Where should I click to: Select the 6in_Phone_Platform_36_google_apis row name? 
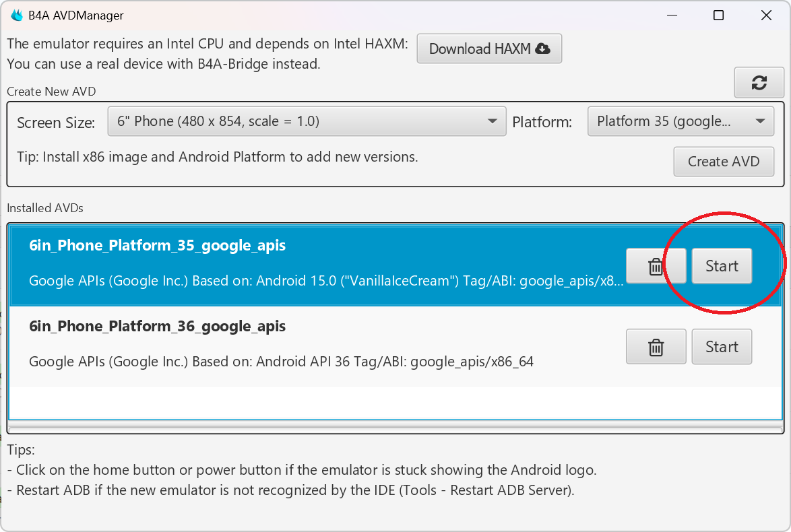(x=158, y=326)
